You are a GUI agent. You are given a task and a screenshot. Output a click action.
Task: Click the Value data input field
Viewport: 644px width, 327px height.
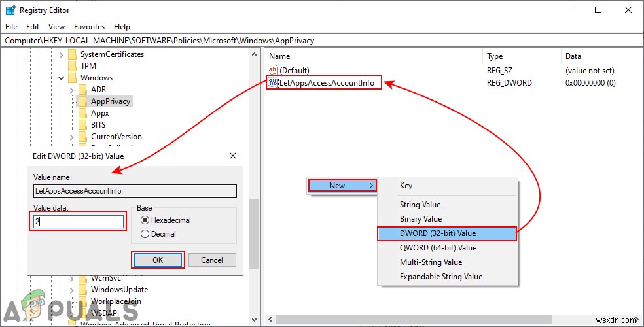(78, 222)
